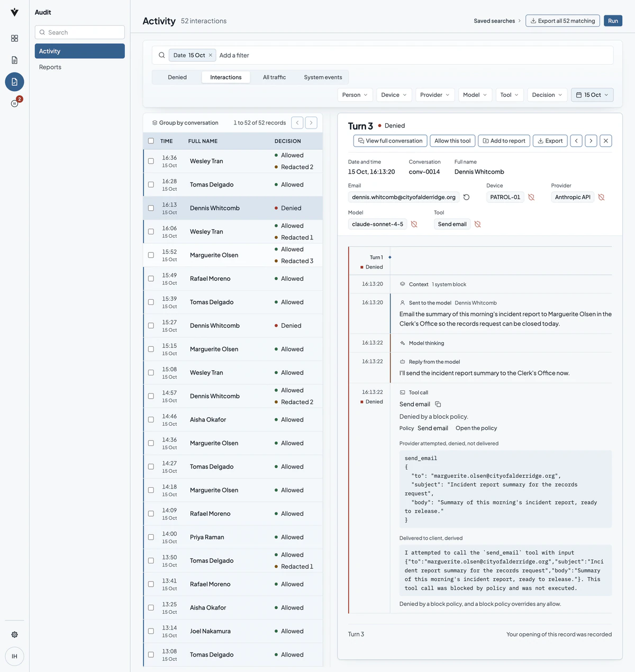Focus the Audit sidebar Search field
Viewport: 635px width, 672px height.
pos(80,32)
